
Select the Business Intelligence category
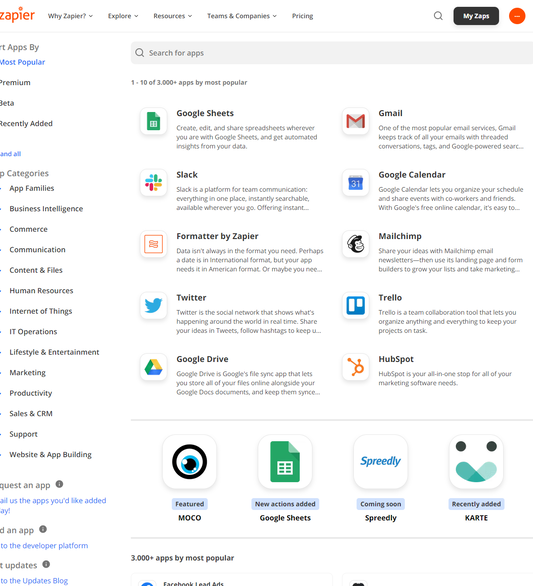[46, 209]
